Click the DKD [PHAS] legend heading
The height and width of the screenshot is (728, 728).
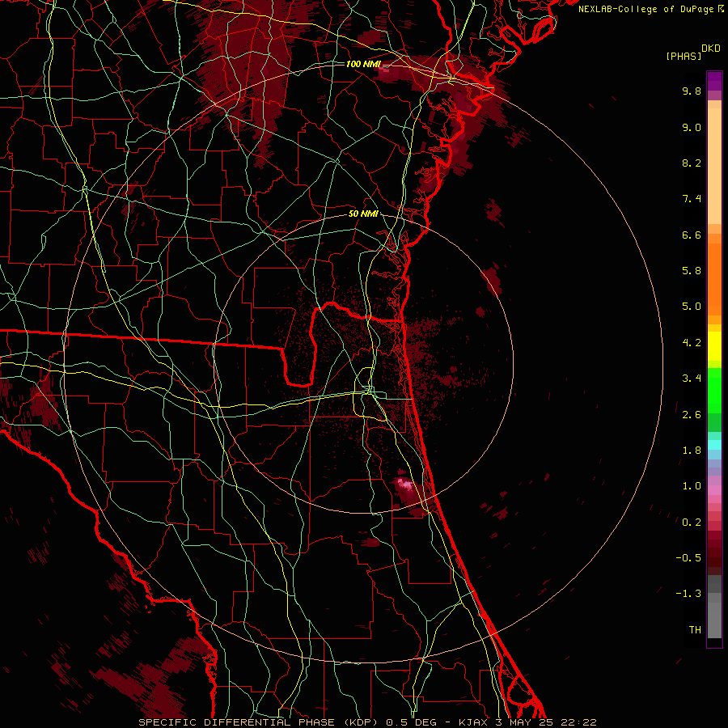[x=693, y=52]
